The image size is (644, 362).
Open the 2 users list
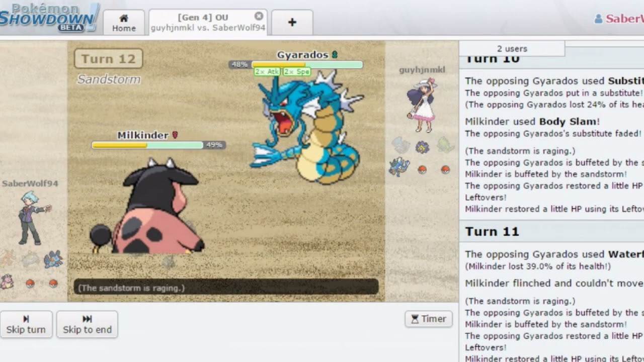tap(512, 49)
